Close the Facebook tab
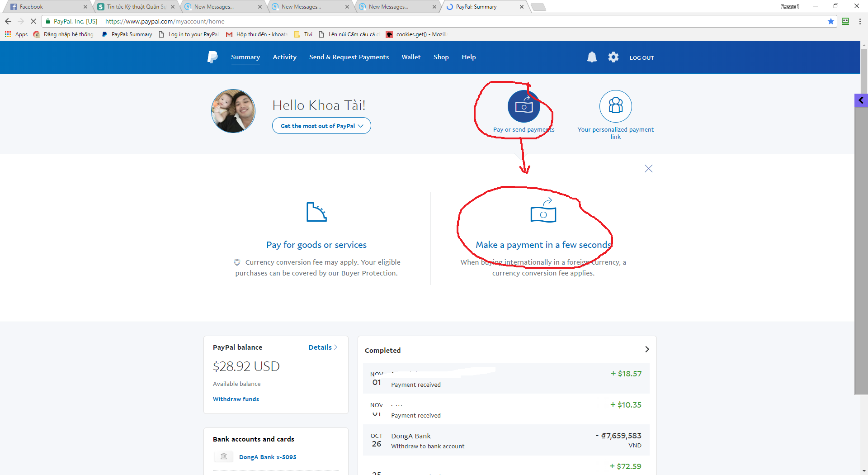 coord(85,7)
